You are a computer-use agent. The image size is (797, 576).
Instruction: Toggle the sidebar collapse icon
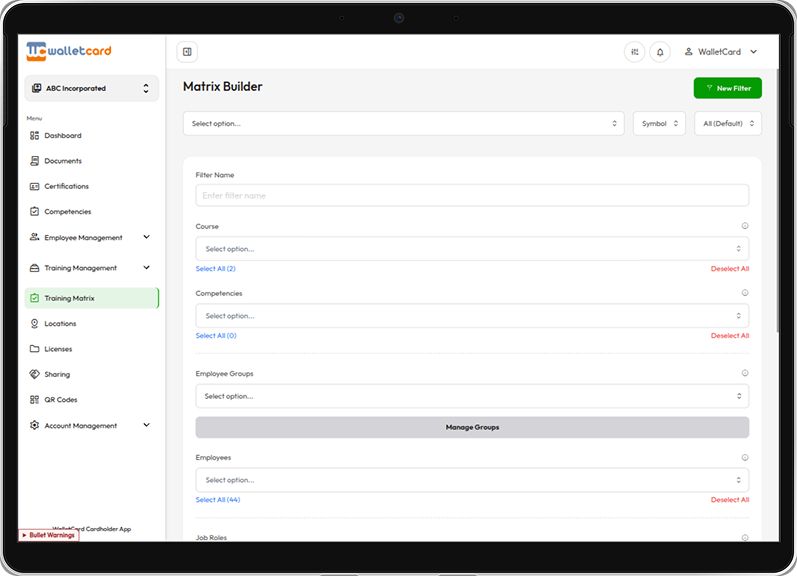click(x=187, y=52)
